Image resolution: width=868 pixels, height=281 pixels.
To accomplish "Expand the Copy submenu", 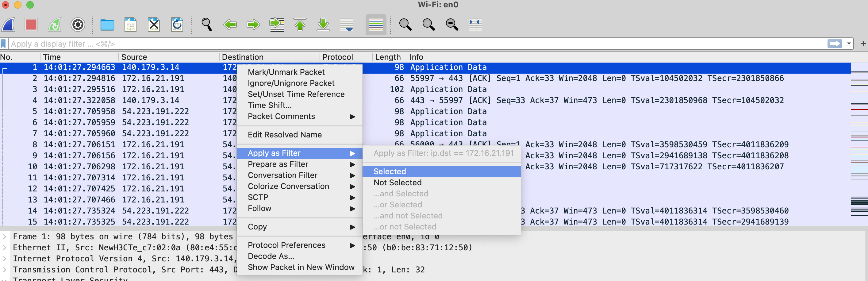I will coord(300,227).
